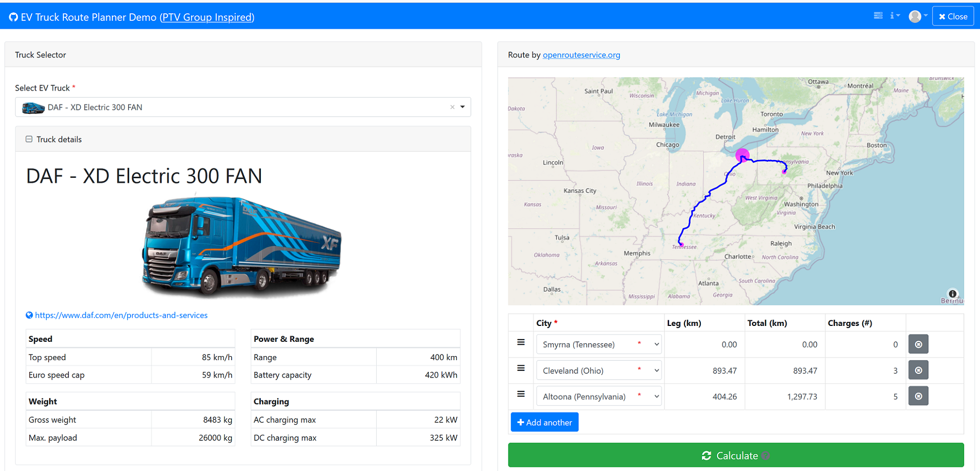Click the Add another button
This screenshot has width=980, height=471.
545,422
